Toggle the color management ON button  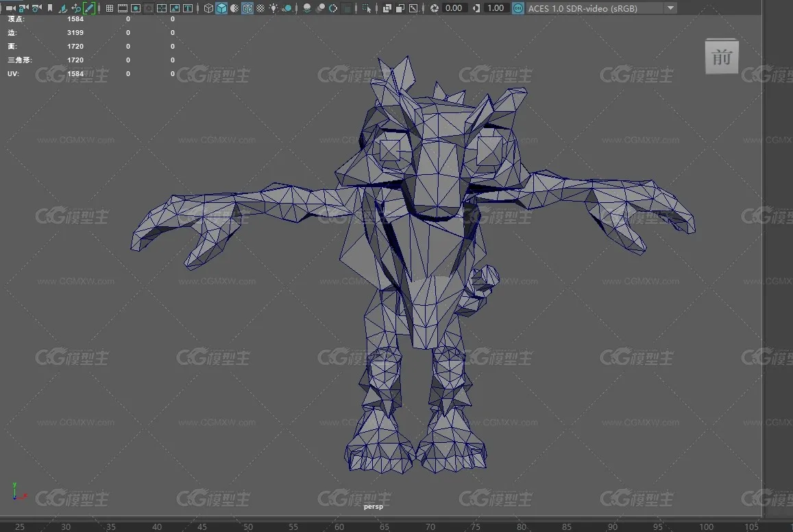518,8
